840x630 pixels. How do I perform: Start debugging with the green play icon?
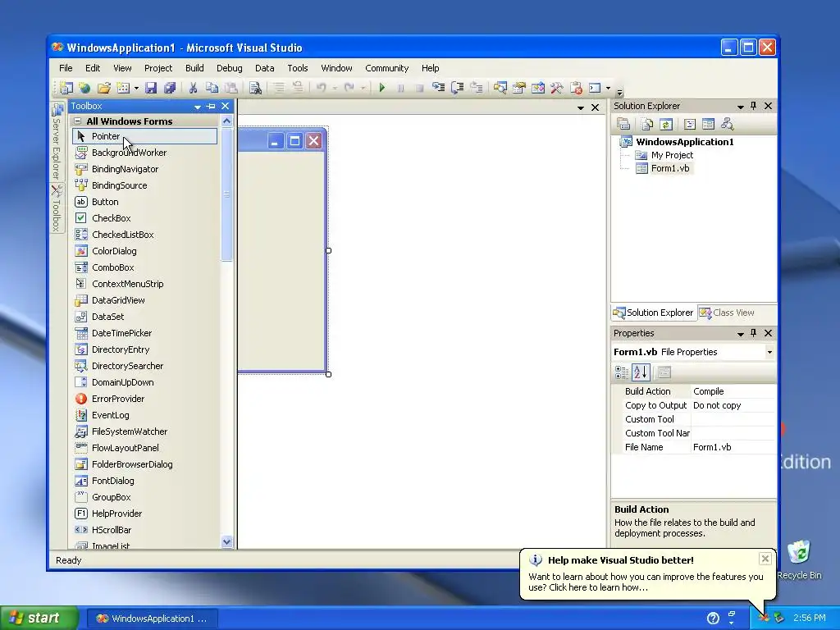pos(382,87)
